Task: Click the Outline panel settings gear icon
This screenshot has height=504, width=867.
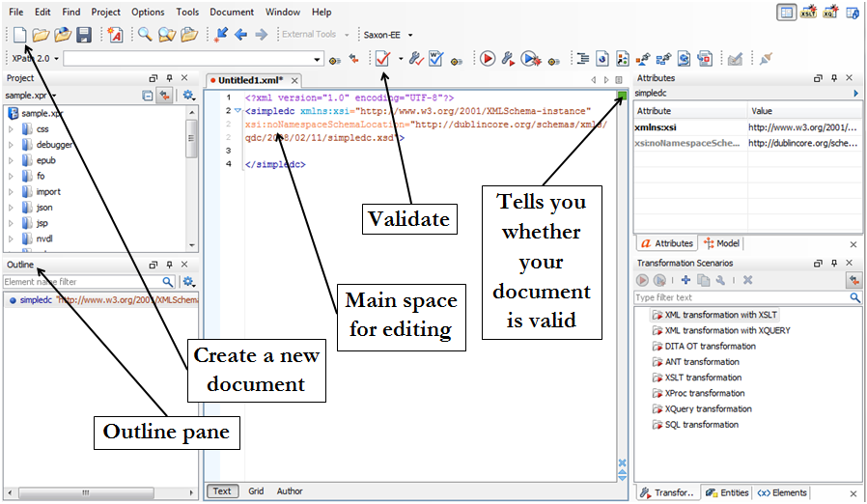Action: click(x=188, y=282)
